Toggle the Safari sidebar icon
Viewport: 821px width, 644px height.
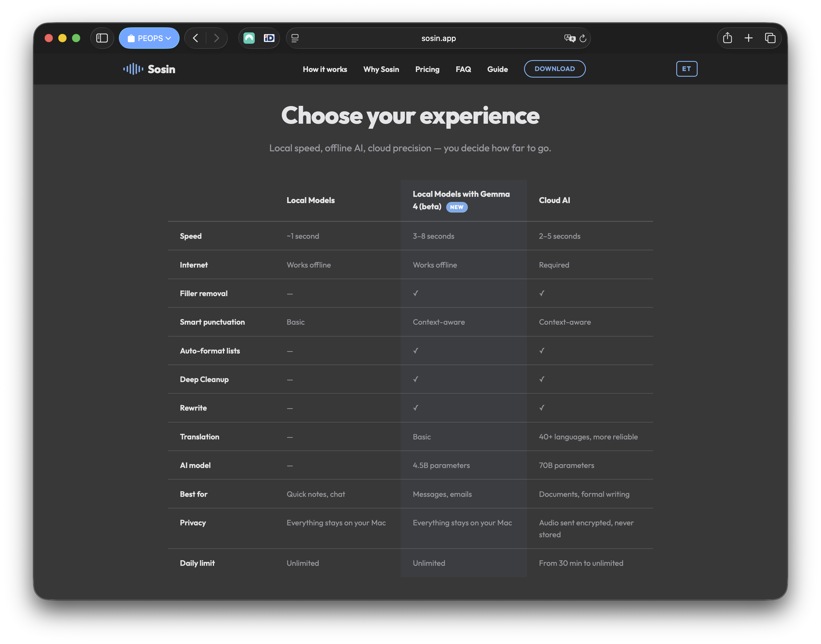[102, 38]
